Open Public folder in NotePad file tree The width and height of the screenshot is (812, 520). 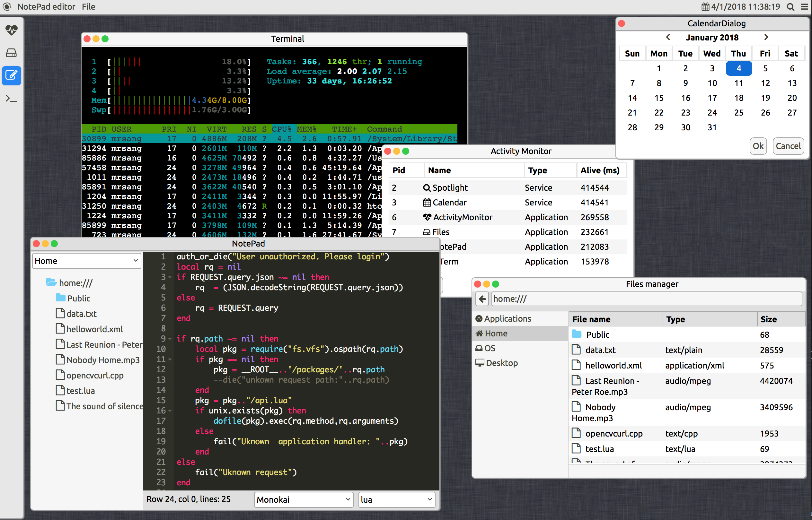73,298
